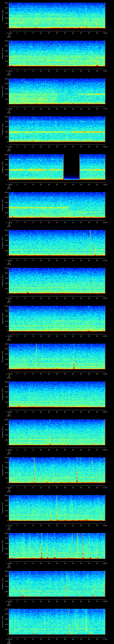This screenshot has width=114, height=644.
Task: Select the 11:16:00 start time label
Action: coord(9,109)
